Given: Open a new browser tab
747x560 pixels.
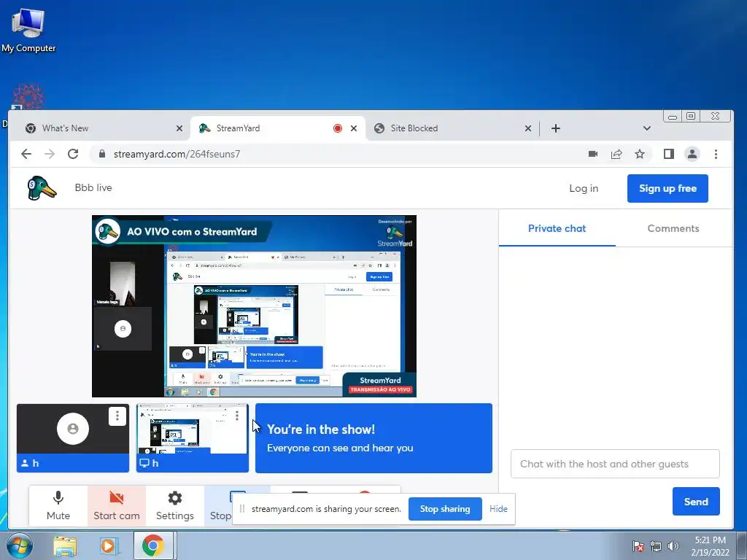Looking at the screenshot, I should pos(555,128).
